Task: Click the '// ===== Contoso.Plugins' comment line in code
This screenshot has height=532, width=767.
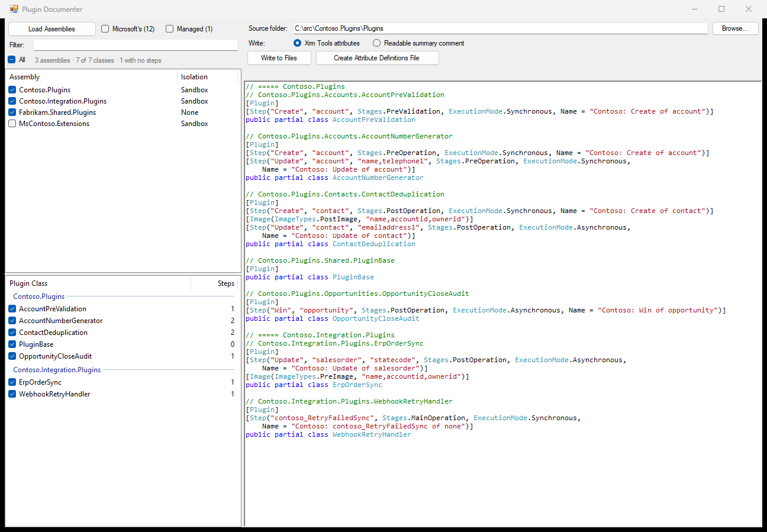Action: pos(295,86)
